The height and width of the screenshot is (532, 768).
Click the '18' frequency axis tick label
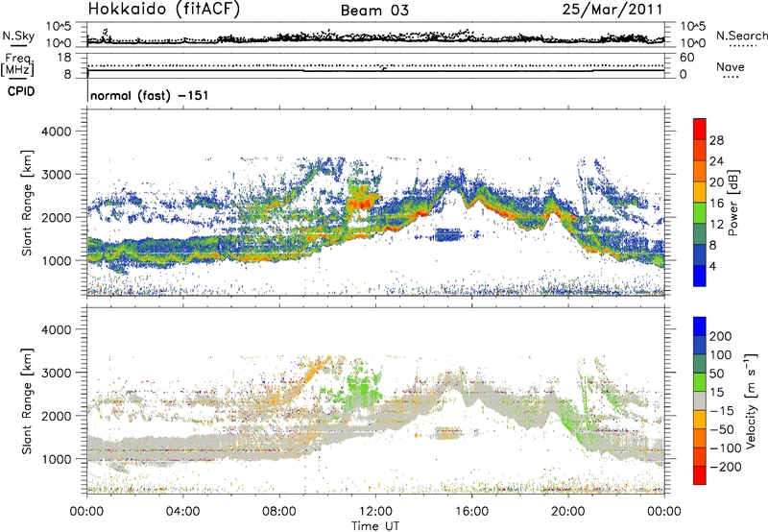pos(64,58)
